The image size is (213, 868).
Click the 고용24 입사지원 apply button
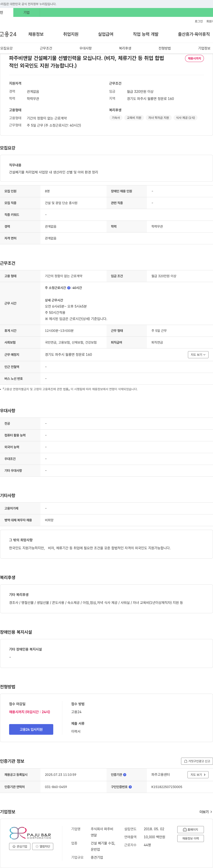[31, 729]
